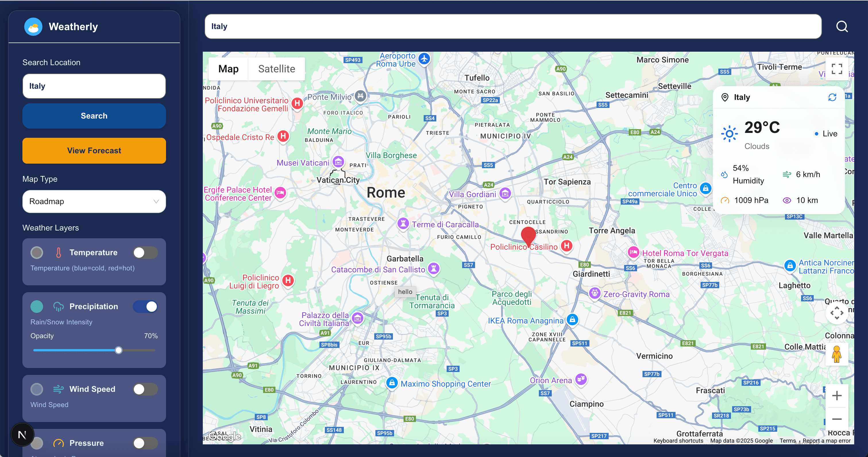This screenshot has width=868, height=457.
Task: Click the humidity droplet icon in weather card
Action: (724, 175)
